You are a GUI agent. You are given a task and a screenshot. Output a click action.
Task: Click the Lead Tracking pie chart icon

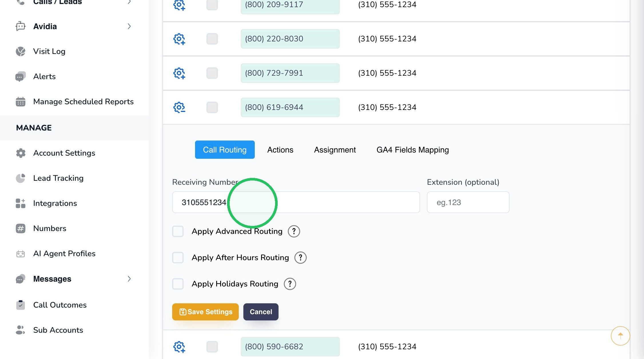click(x=21, y=178)
